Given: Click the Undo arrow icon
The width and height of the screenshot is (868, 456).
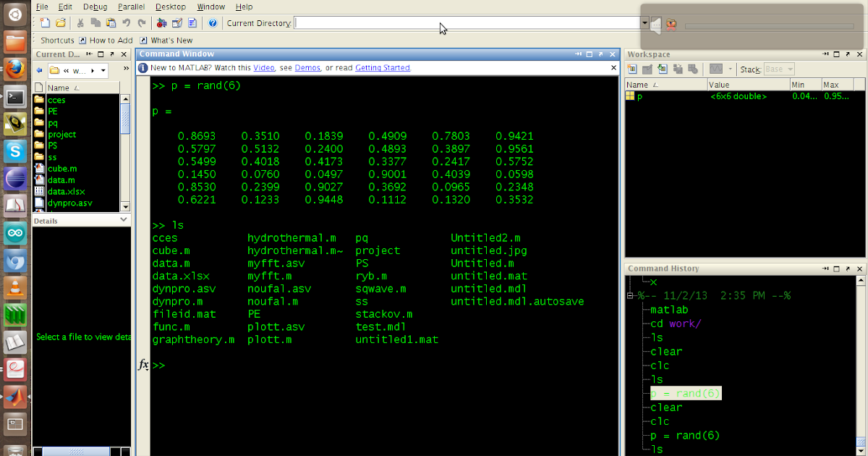Looking at the screenshot, I should tap(127, 23).
